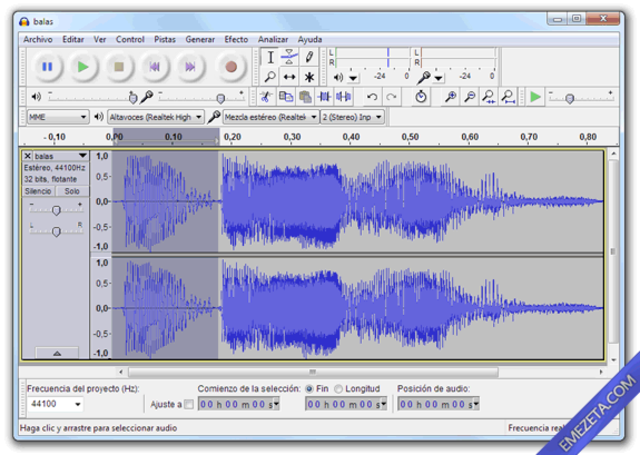Image resolution: width=640 pixels, height=455 pixels.
Task: Open the Archivo menu
Action: tap(38, 40)
